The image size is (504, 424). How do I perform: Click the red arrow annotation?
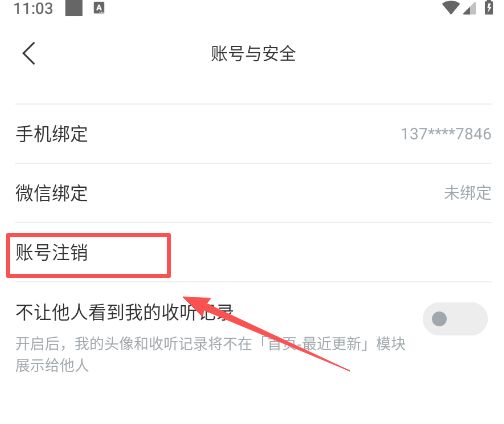pyautogui.click(x=267, y=333)
